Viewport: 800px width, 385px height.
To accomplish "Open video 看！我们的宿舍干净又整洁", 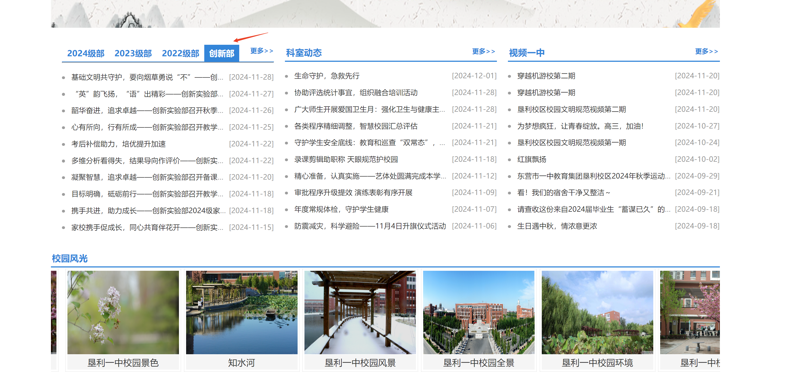I will coord(564,193).
